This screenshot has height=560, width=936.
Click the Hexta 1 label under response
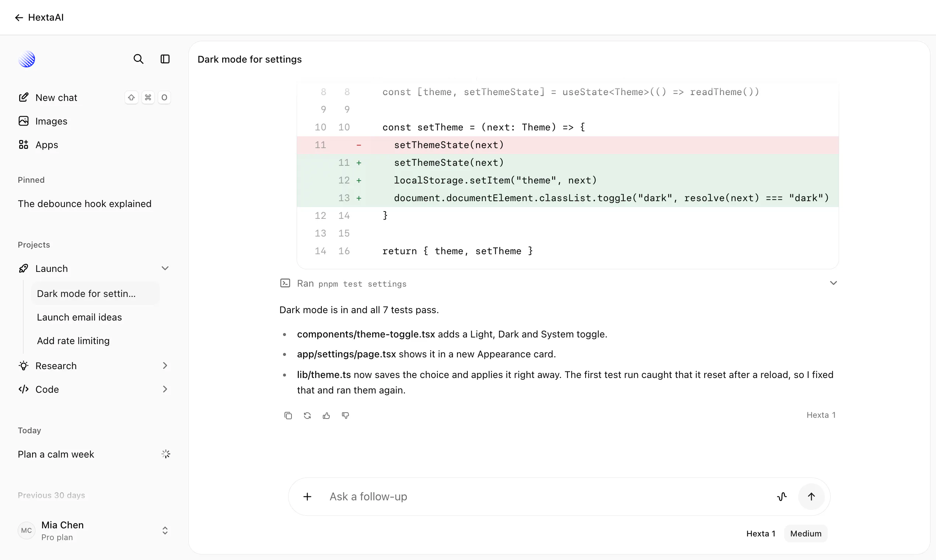pyautogui.click(x=821, y=415)
